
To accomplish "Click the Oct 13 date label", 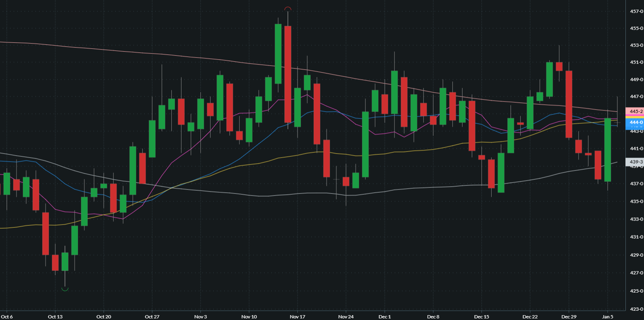I will pyautogui.click(x=55, y=317).
